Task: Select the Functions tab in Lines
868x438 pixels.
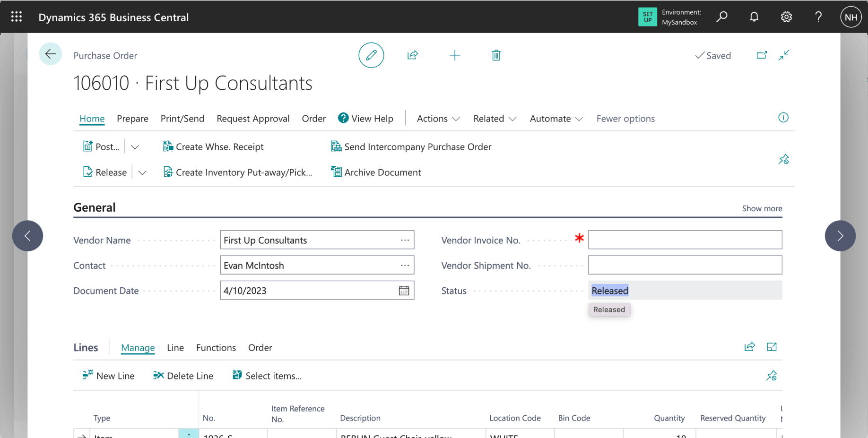Action: 216,348
